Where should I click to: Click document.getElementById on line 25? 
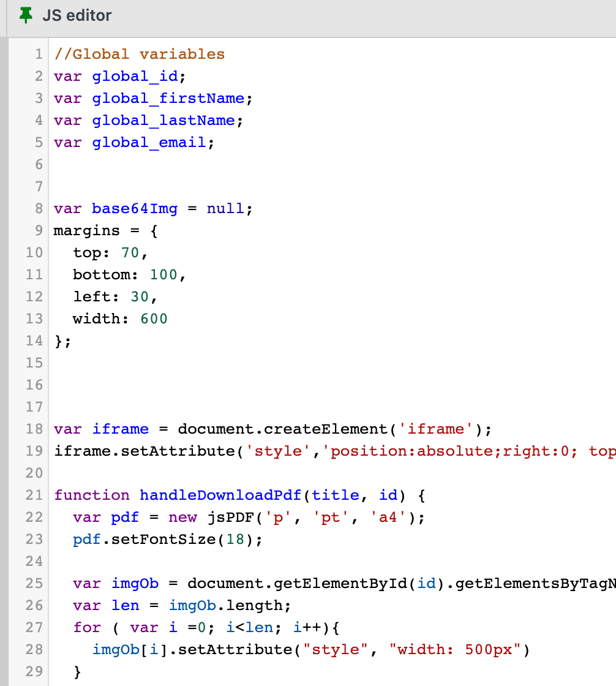coord(297,584)
